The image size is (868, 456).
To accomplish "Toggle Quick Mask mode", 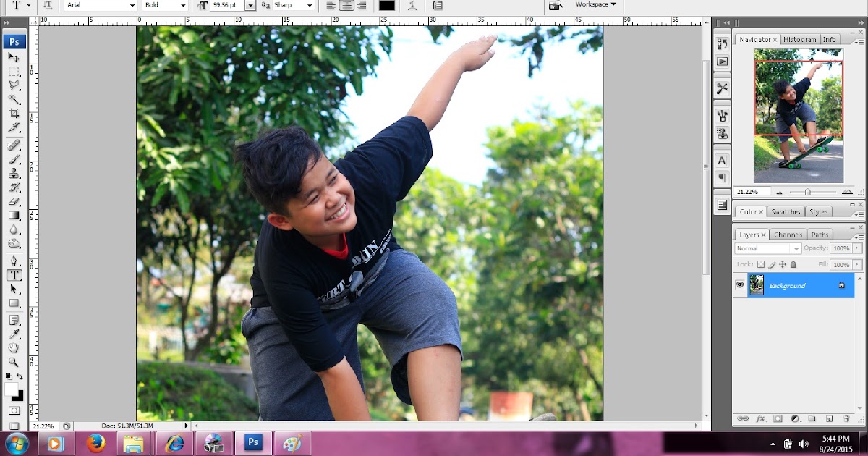I will (x=14, y=410).
